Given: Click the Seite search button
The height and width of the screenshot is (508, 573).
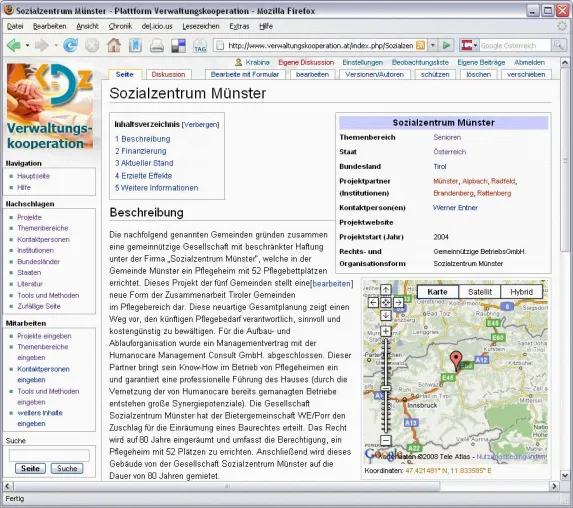Looking at the screenshot, I should click(x=30, y=469).
